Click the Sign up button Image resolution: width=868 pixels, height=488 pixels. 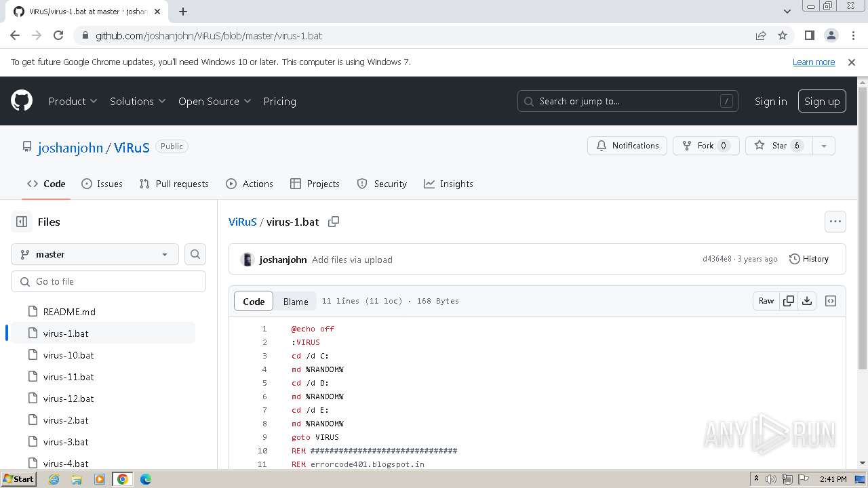(x=822, y=101)
